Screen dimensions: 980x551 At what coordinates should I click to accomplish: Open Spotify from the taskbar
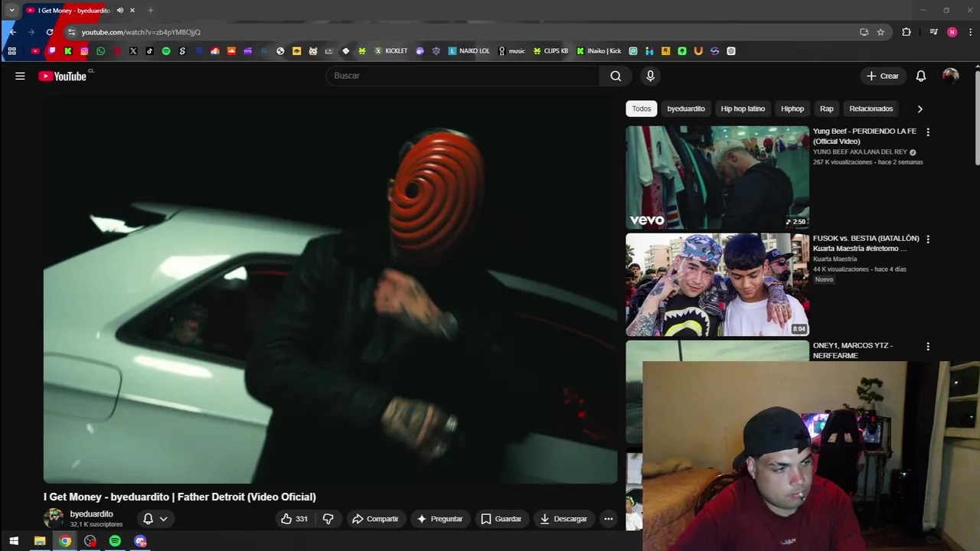pos(115,541)
